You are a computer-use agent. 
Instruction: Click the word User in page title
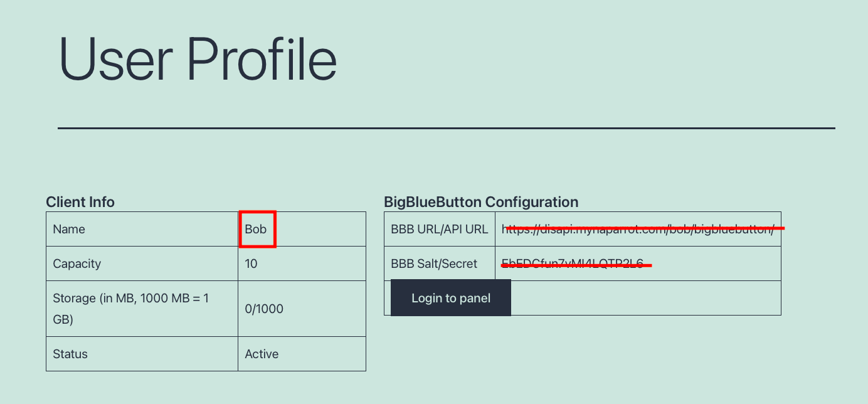click(116, 60)
